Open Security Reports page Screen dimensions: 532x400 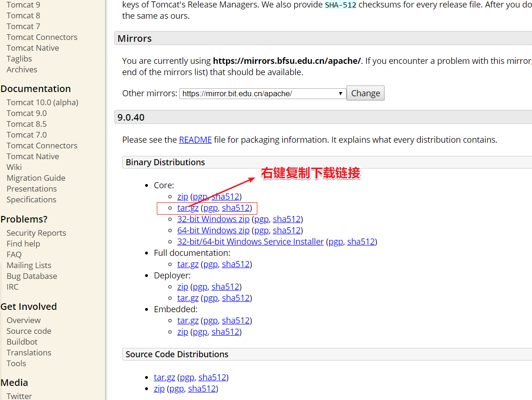pyautogui.click(x=36, y=233)
